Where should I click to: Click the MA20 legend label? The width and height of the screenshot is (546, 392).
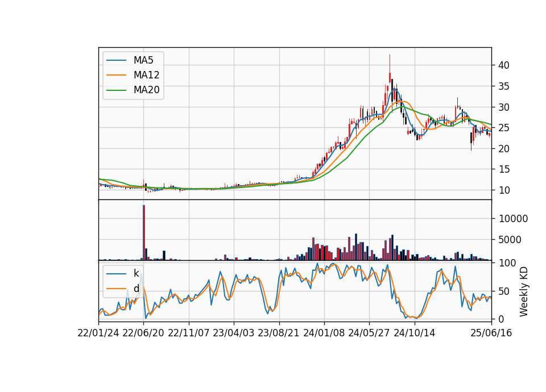click(147, 90)
